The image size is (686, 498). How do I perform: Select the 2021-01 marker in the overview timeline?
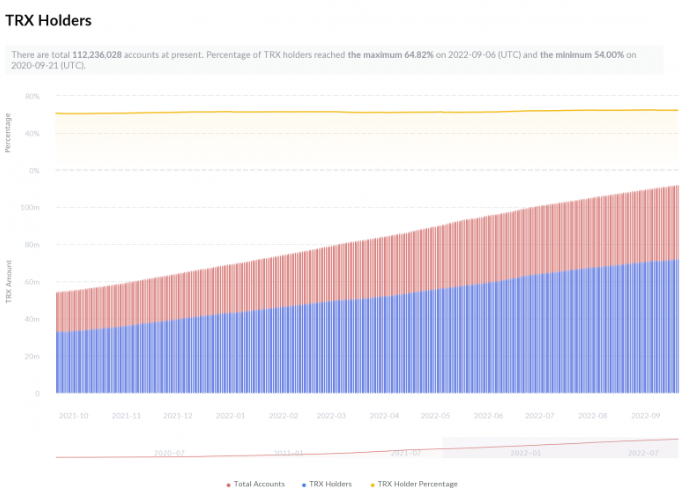(x=288, y=453)
